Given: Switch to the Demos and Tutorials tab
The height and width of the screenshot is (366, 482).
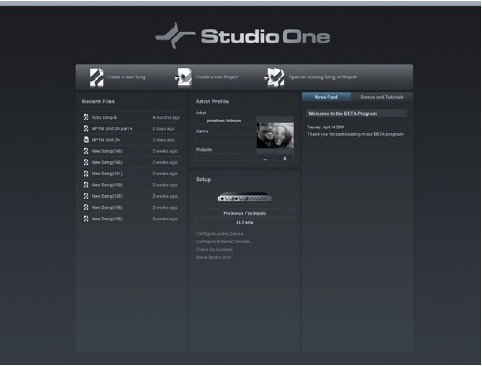Looking at the screenshot, I should 382,97.
